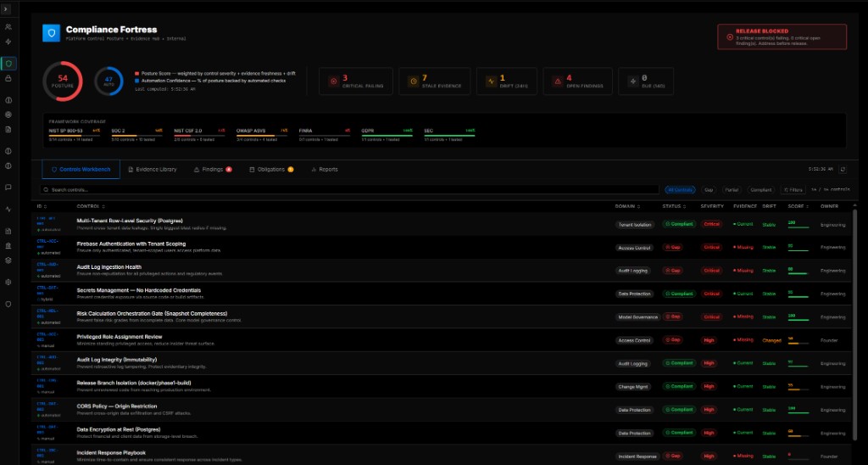Open the Reports tab
This screenshot has width=868, height=465.
(325, 169)
